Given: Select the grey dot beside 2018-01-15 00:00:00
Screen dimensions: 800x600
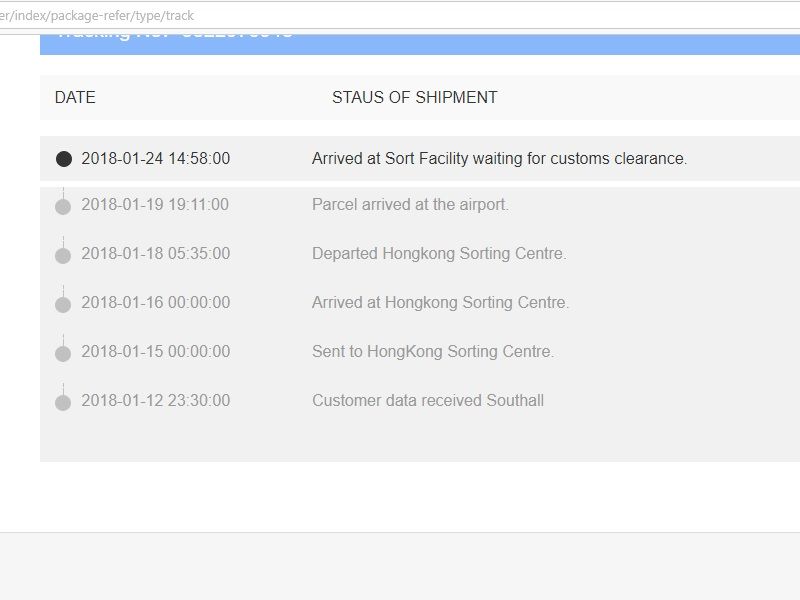Looking at the screenshot, I should click(63, 353).
